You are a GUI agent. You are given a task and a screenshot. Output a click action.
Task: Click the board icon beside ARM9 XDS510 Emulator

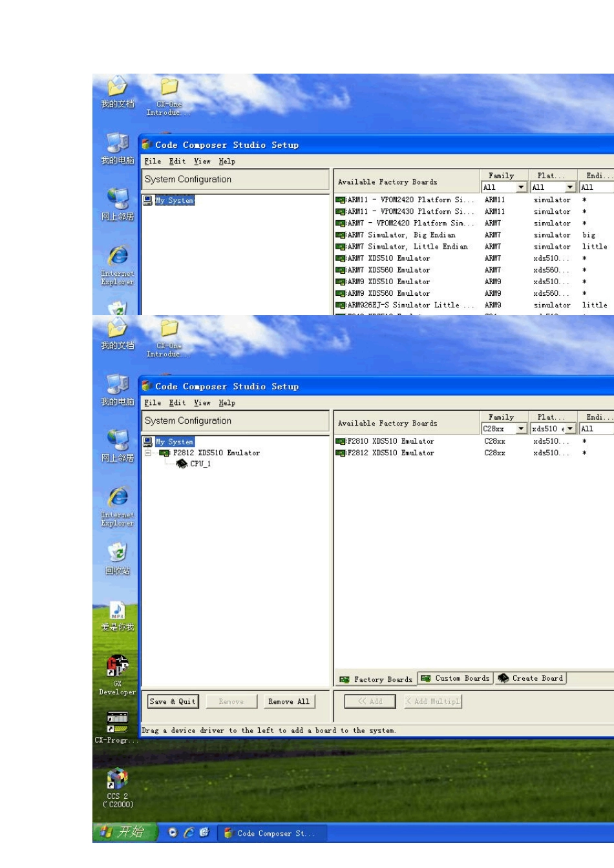(x=341, y=282)
